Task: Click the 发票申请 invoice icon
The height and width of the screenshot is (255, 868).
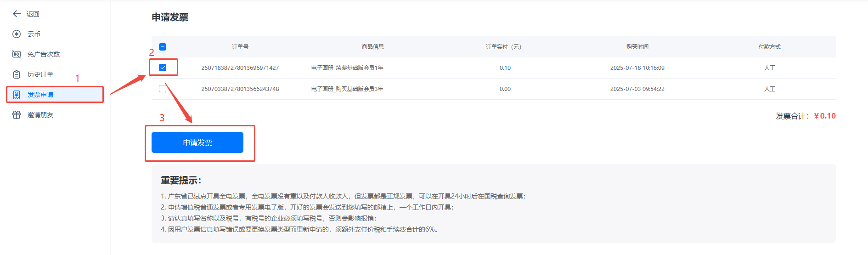Action: 17,95
